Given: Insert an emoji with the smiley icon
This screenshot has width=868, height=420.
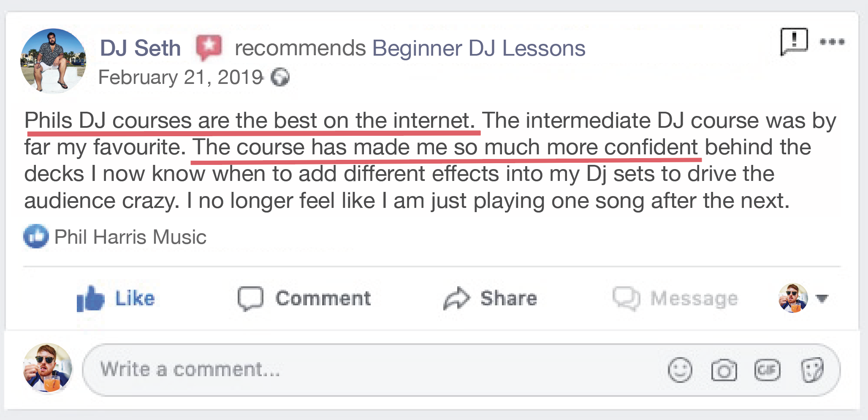Looking at the screenshot, I should coord(680,370).
